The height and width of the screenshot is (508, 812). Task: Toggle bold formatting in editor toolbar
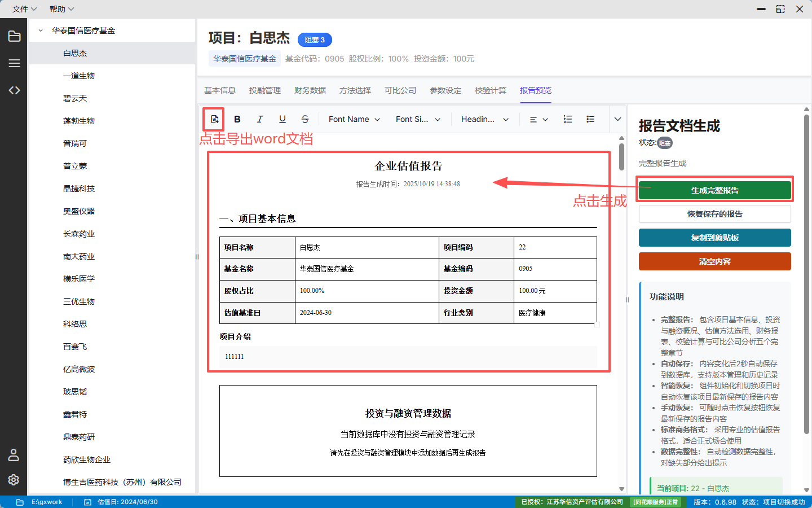237,119
